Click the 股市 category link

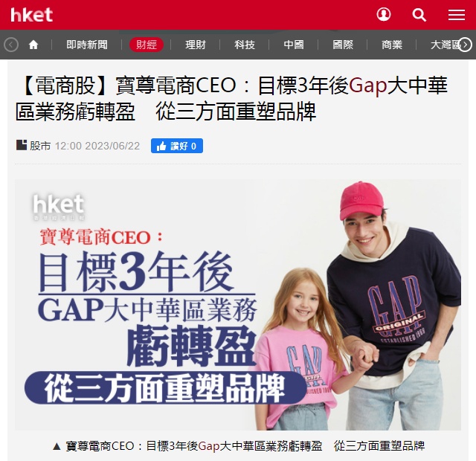coord(40,146)
